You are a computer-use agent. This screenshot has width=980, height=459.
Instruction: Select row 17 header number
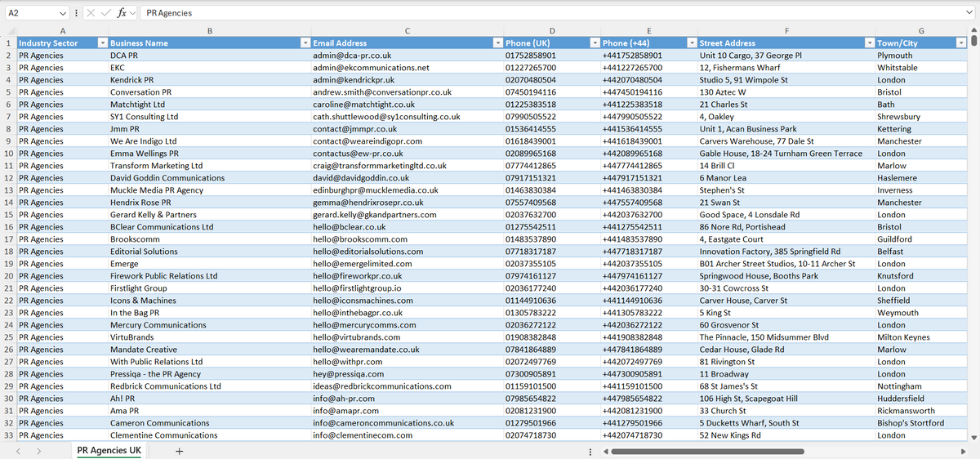(x=7, y=239)
